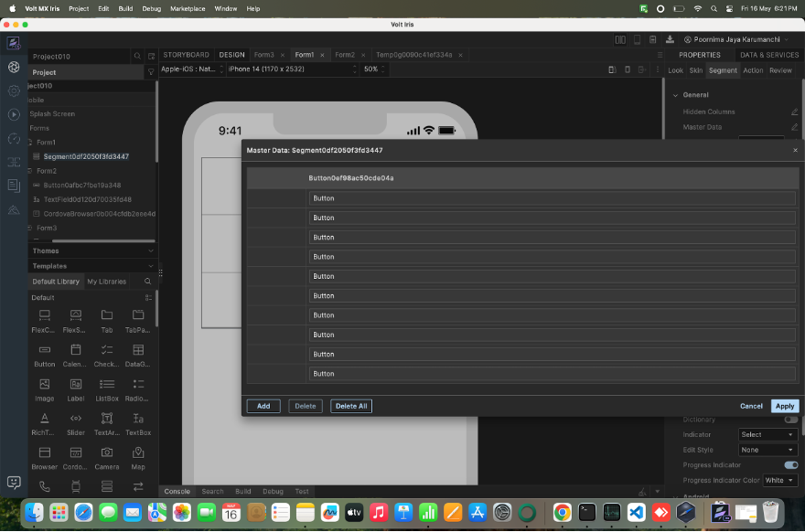The image size is (805, 532).
Task: Click the search icon next to Project010
Action: pyautogui.click(x=137, y=56)
